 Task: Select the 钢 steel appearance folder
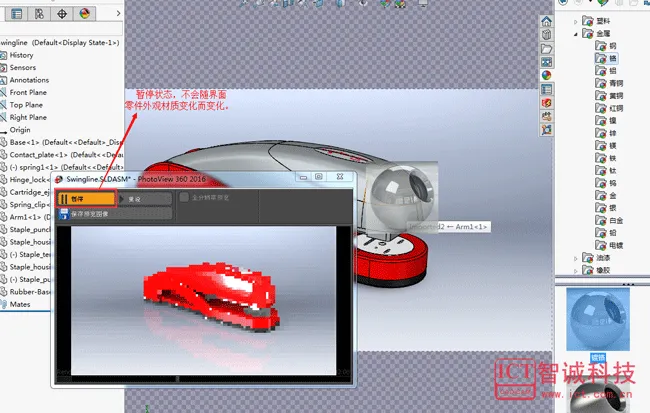606,46
